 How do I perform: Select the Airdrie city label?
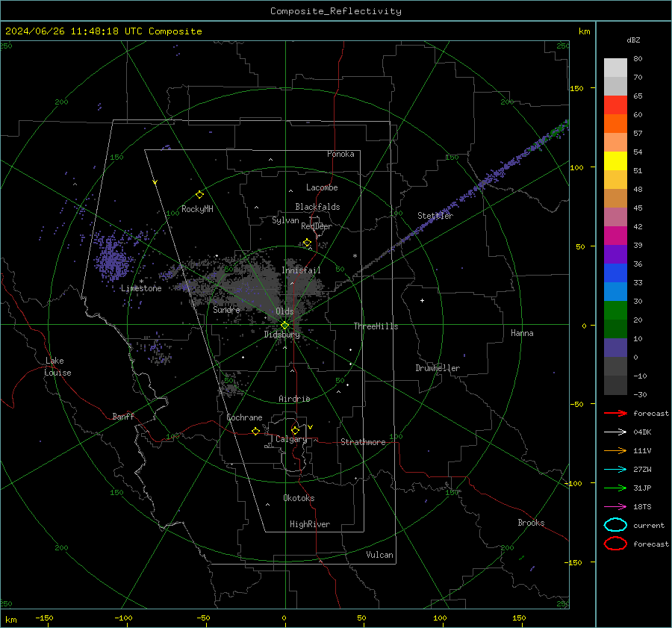[294, 399]
